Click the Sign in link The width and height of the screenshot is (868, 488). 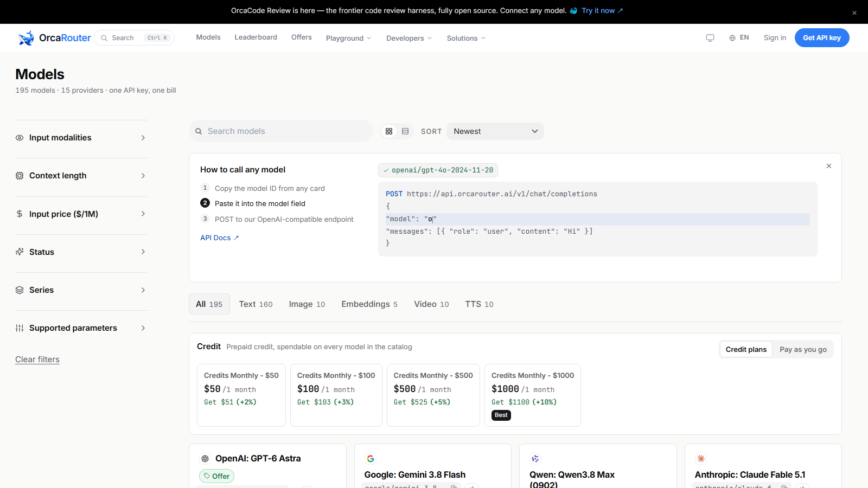tap(775, 38)
